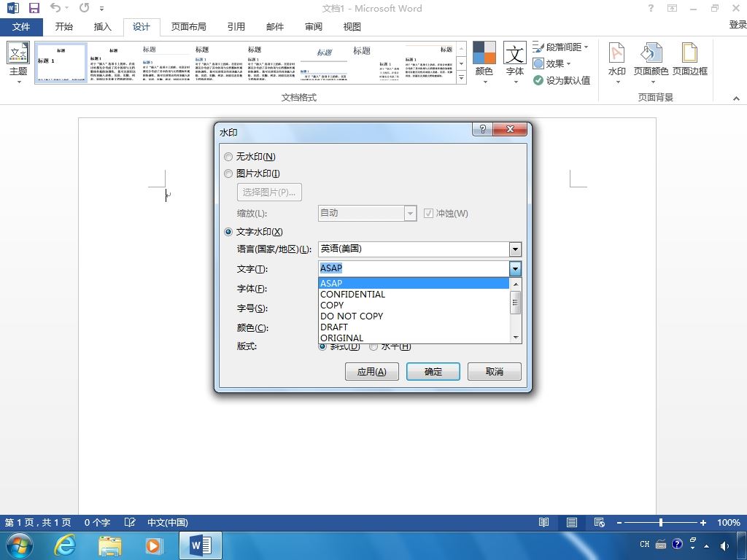The width and height of the screenshot is (747, 560).
Task: Click the zoom out minus button
Action: pyautogui.click(x=619, y=522)
